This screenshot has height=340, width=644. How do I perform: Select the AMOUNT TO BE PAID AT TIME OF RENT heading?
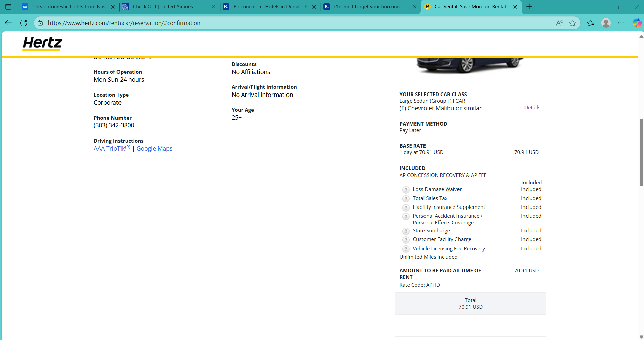click(x=440, y=274)
